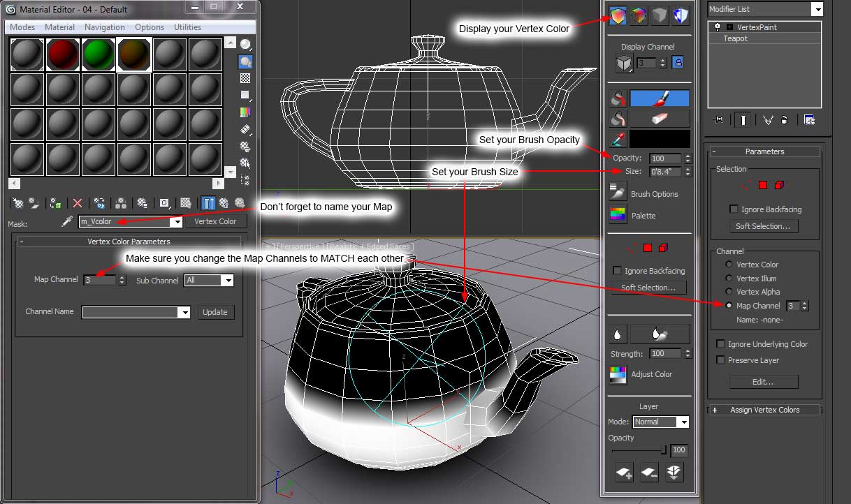The width and height of the screenshot is (851, 504).
Task: Select the red material sample sphere
Action: pos(63,54)
